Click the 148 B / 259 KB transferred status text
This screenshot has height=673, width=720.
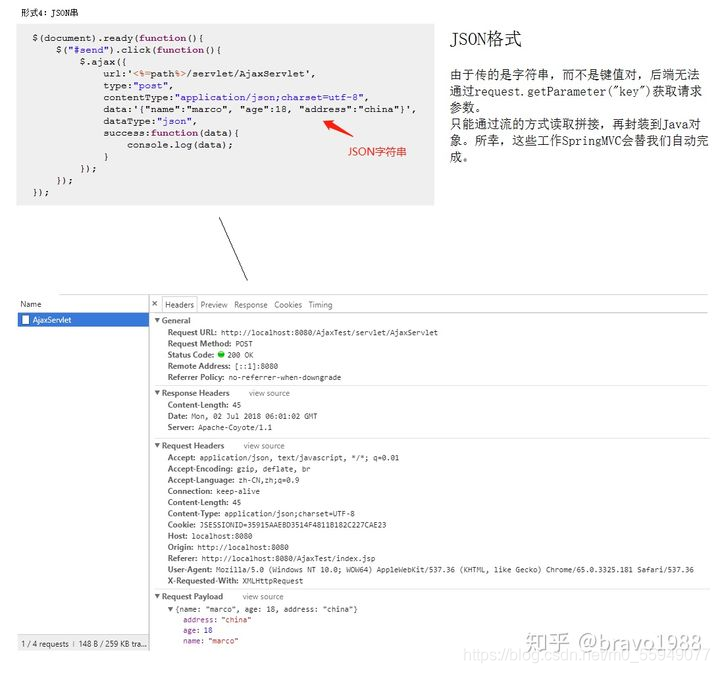point(112,644)
